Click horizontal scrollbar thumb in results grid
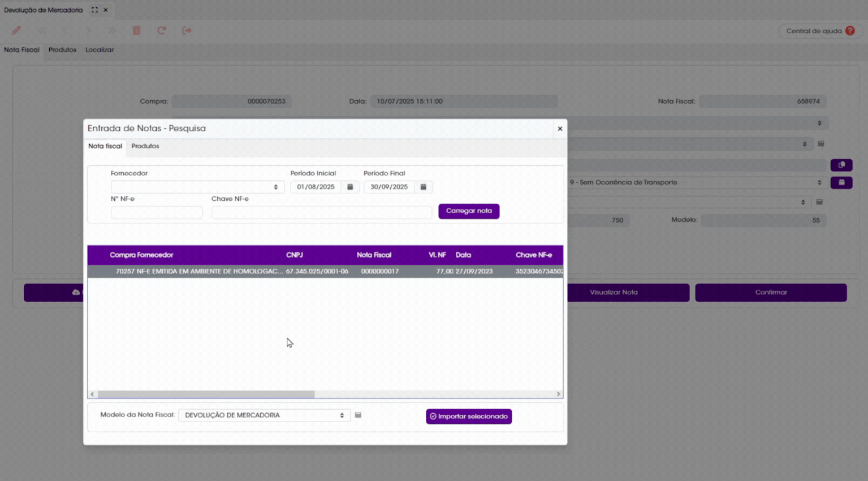The width and height of the screenshot is (868, 481). pyautogui.click(x=206, y=394)
